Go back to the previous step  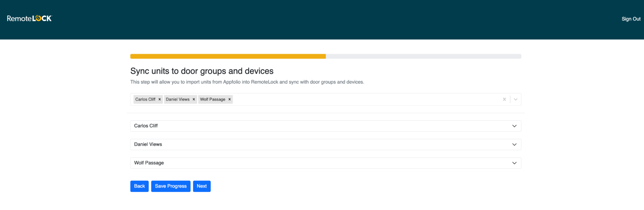coord(139,186)
